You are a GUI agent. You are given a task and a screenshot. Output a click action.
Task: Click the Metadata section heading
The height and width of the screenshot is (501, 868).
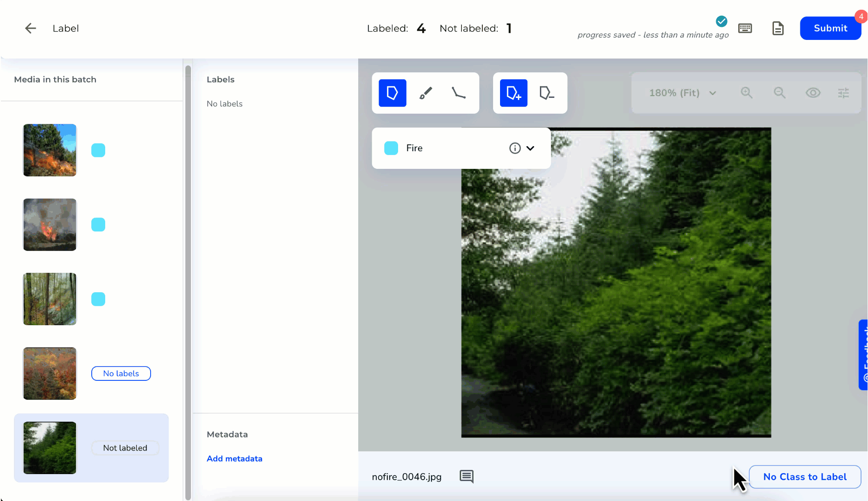[227, 434]
